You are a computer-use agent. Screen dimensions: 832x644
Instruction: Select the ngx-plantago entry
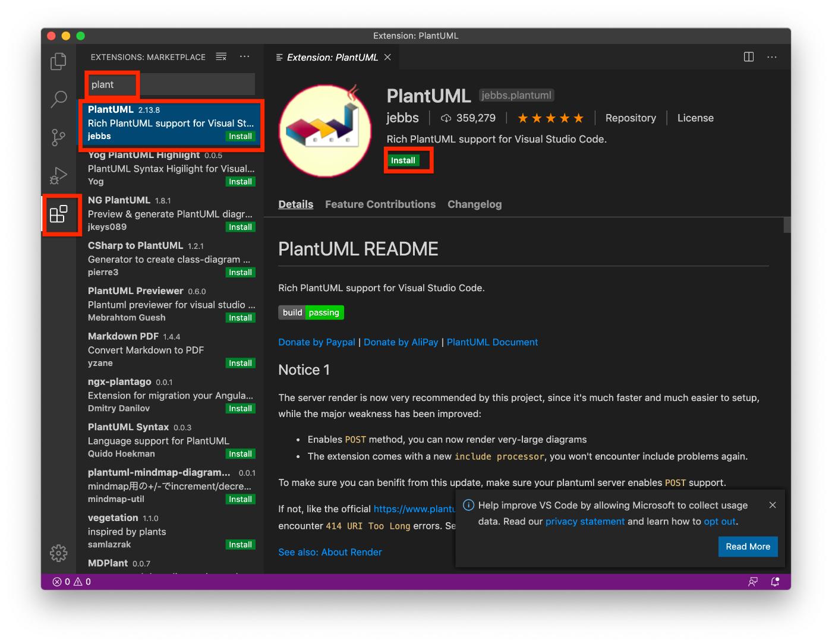tap(171, 395)
